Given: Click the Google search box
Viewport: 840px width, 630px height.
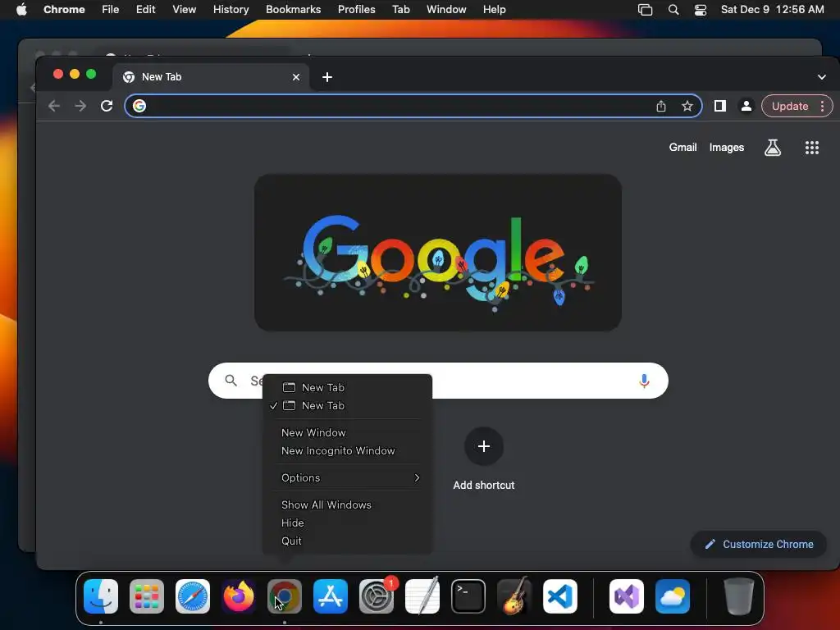Looking at the screenshot, I should pos(438,381).
